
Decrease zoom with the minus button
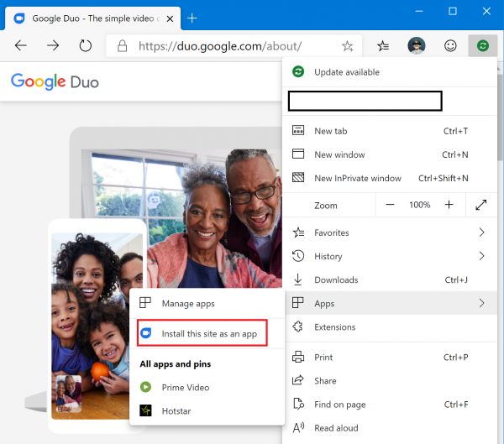tap(390, 205)
